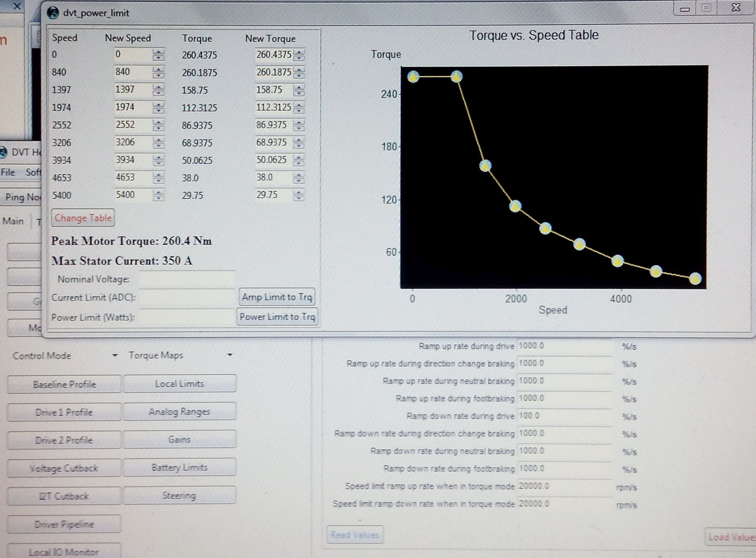Click the New Speed stepper for speed 1397

[x=158, y=90]
